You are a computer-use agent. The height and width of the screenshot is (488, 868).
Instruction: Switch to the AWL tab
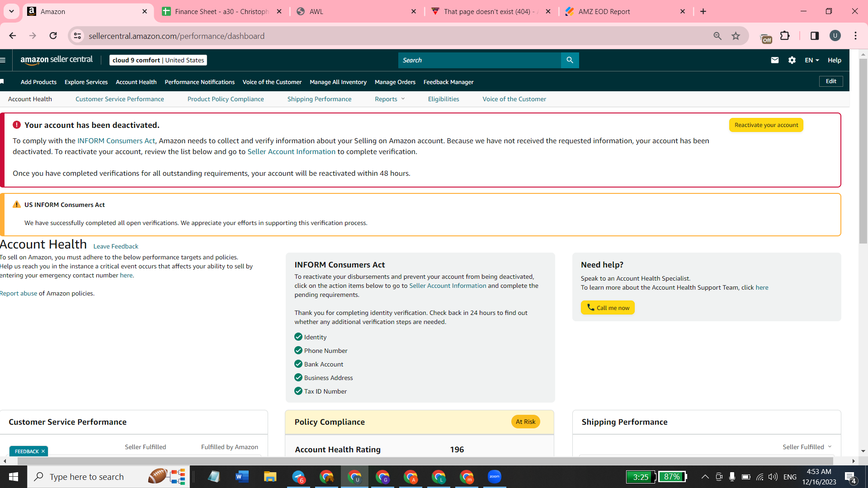pyautogui.click(x=356, y=11)
